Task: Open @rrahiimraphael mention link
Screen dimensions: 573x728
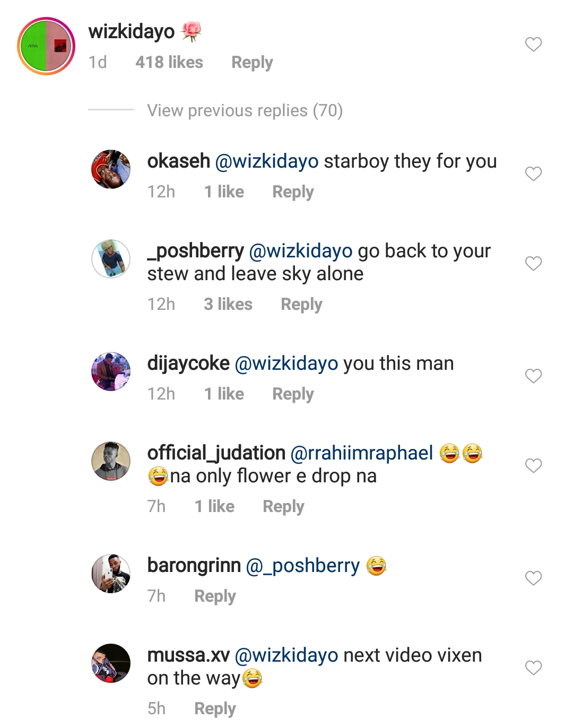Action: pos(362,453)
